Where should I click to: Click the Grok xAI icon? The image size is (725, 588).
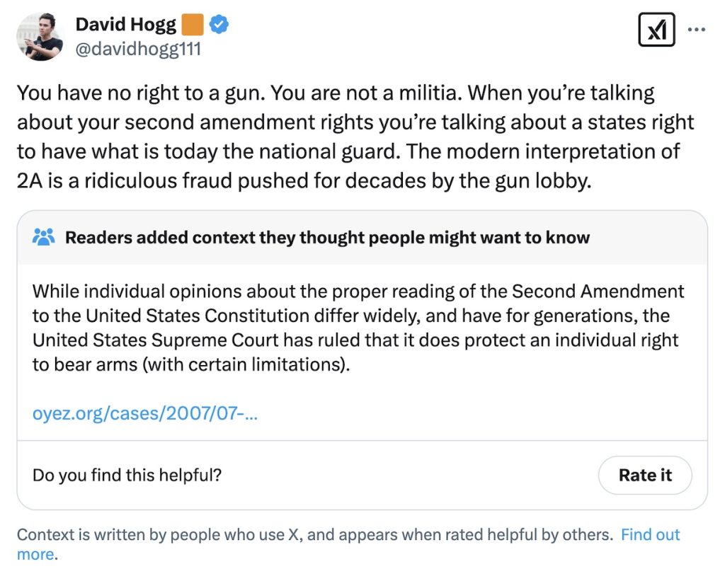tap(656, 30)
